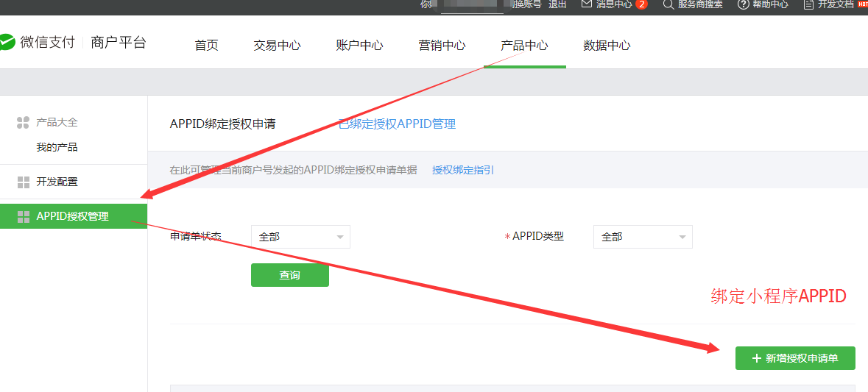
Task: Click the help center question mark icon
Action: (x=744, y=4)
